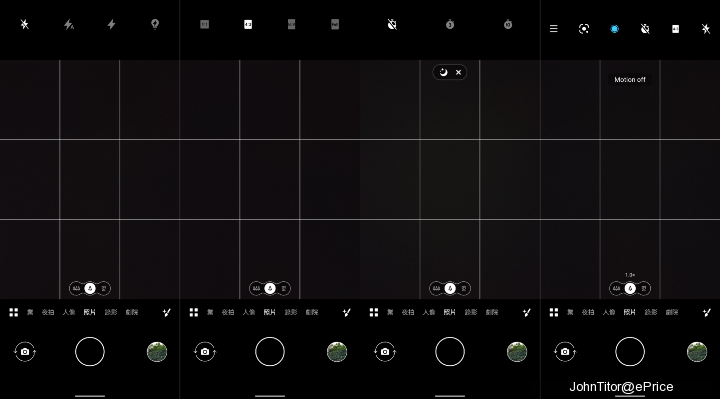Switch to 人像 portrait tab in Motion off screen
This screenshot has width=720, height=399.
tap(609, 312)
